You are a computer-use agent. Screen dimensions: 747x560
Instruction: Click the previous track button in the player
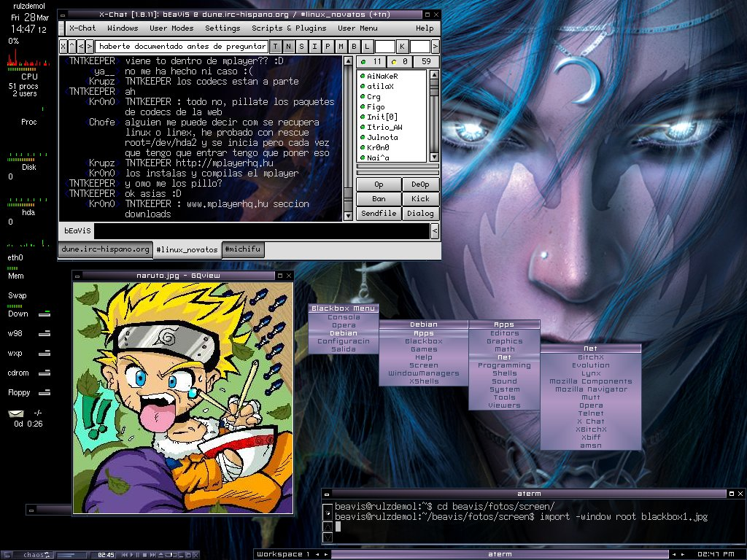pyautogui.click(x=124, y=555)
